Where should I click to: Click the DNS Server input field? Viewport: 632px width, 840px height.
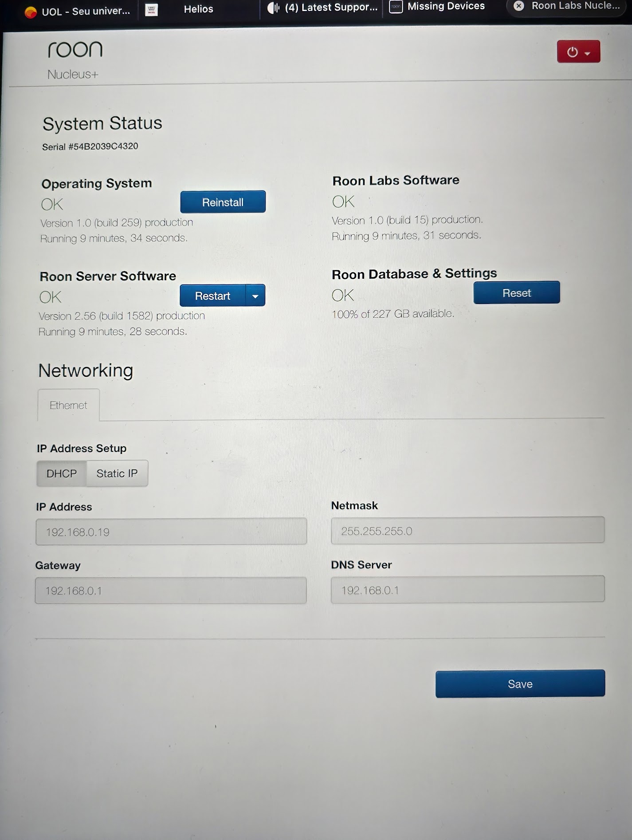(x=467, y=589)
